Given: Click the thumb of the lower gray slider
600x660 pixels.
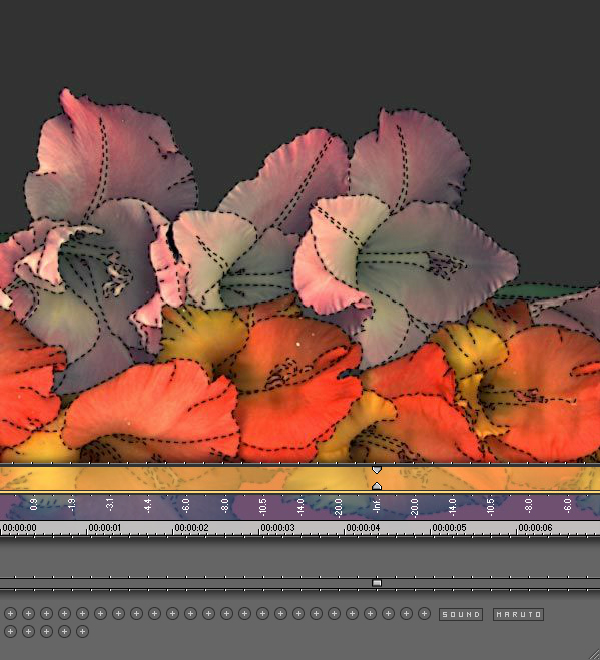Looking at the screenshot, I should pos(377,583).
